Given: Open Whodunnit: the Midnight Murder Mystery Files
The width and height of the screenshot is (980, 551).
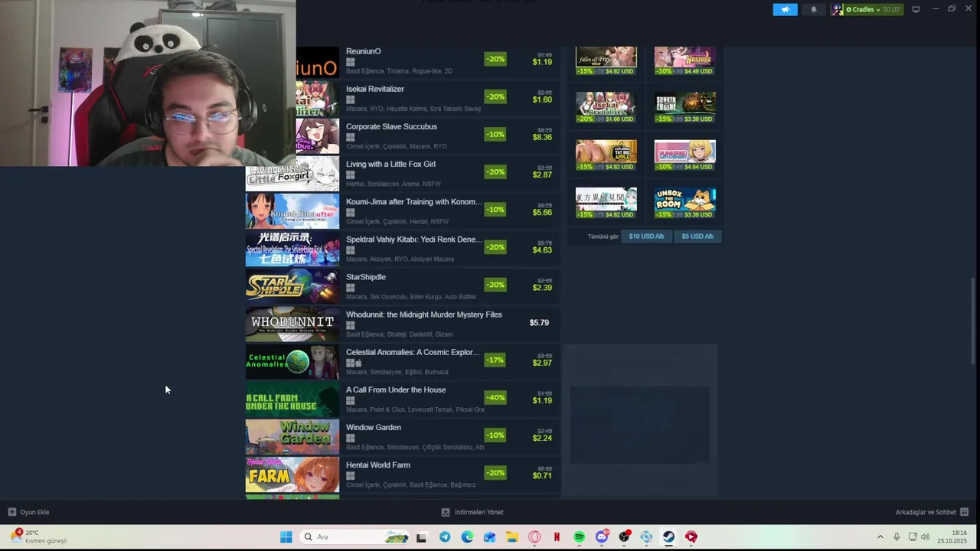Looking at the screenshot, I should tap(423, 315).
